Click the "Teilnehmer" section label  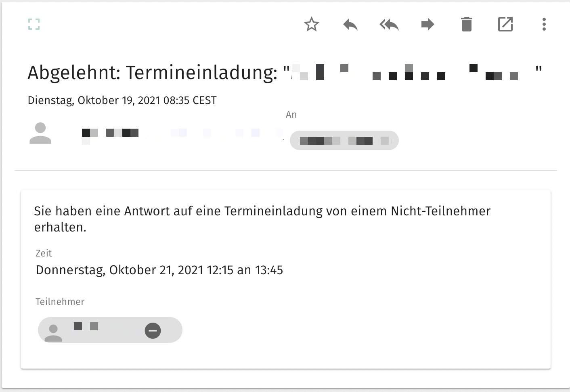[x=60, y=302]
